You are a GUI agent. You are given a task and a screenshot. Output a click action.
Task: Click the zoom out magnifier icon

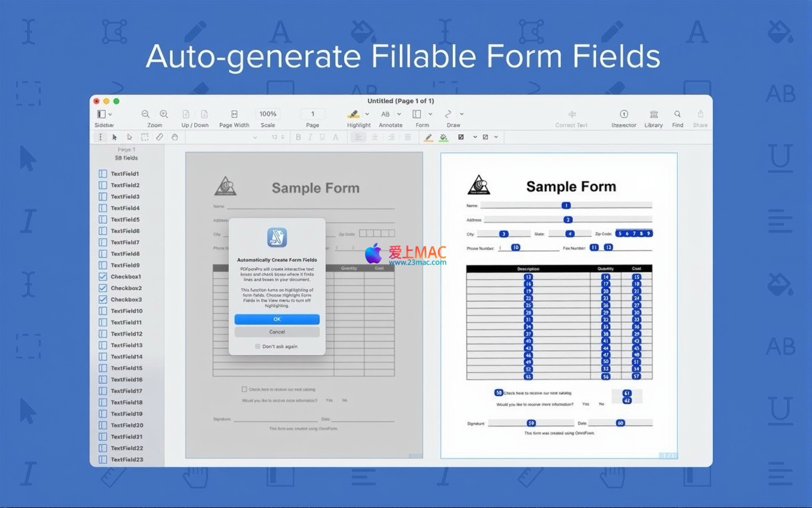click(x=145, y=114)
